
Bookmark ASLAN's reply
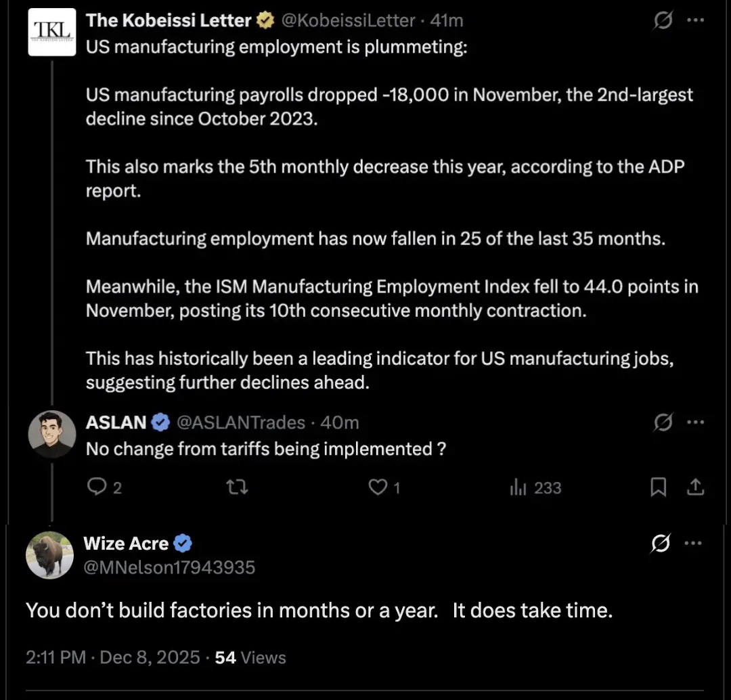(658, 487)
